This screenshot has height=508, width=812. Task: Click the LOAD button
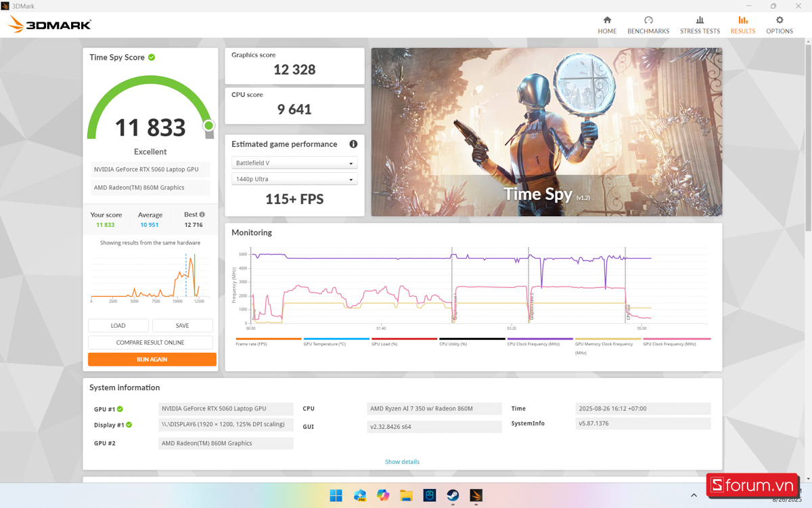pos(118,326)
